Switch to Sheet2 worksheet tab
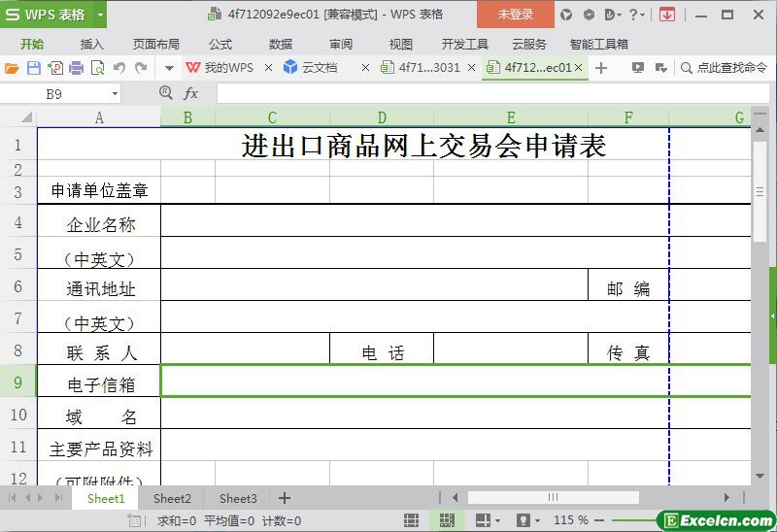 coord(172,498)
